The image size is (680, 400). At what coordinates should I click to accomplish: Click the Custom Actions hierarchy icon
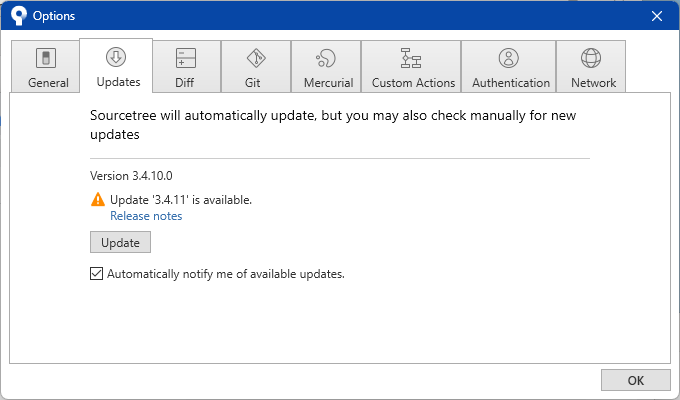click(410, 58)
